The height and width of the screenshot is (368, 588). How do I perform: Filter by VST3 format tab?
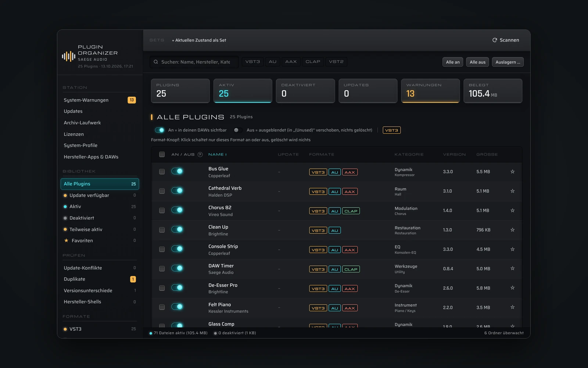pos(252,62)
